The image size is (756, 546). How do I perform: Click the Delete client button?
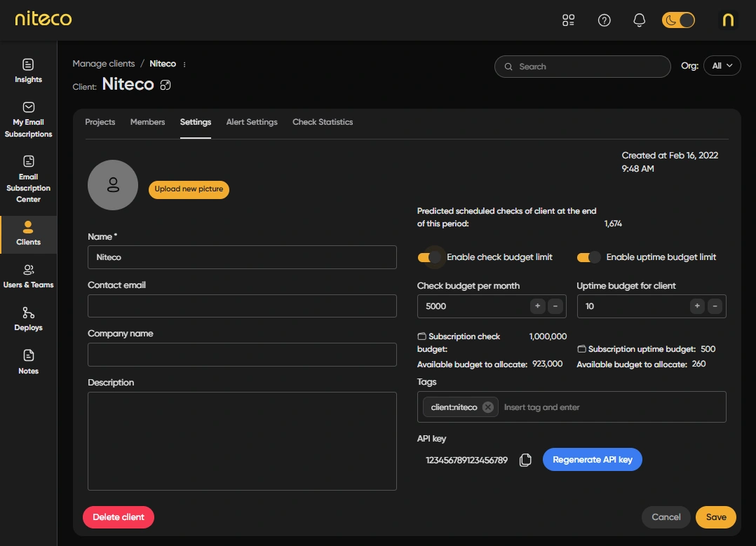tap(119, 517)
